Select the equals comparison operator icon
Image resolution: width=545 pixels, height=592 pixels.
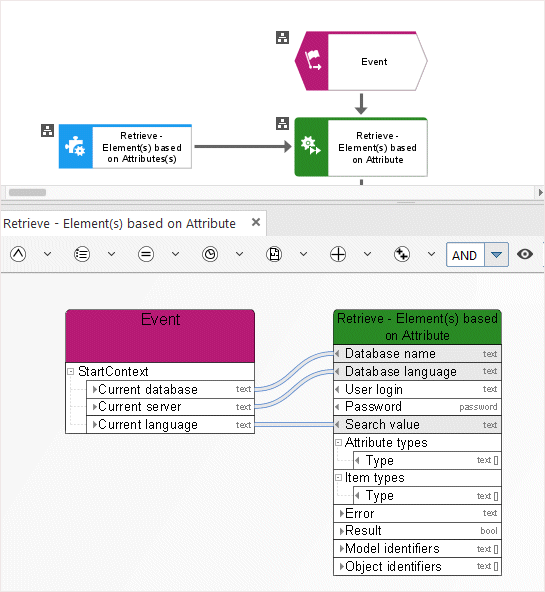146,254
